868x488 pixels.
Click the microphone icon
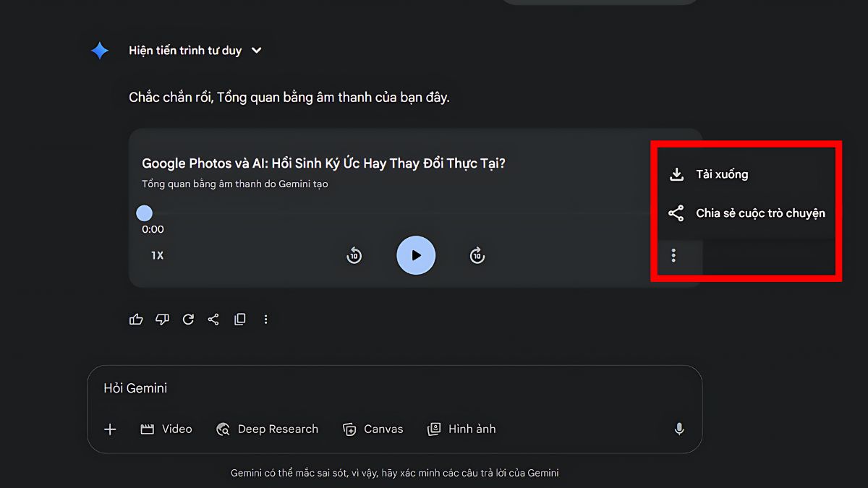point(679,429)
